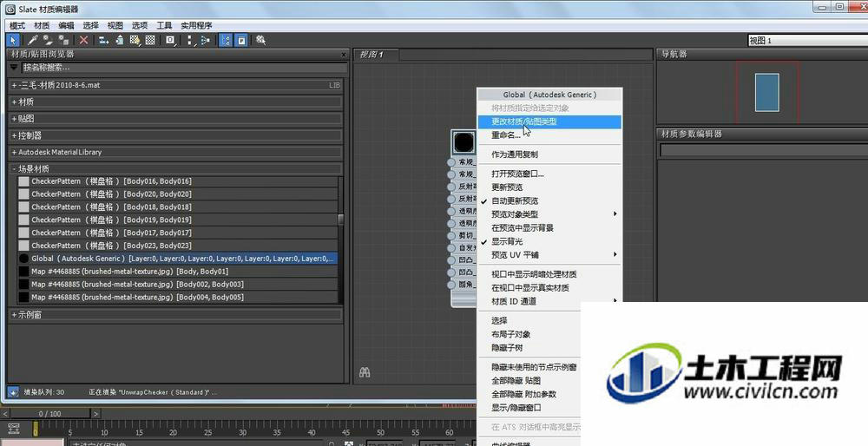Expand the Autodesk Material Library group
This screenshot has width=868, height=446.
tap(176, 152)
